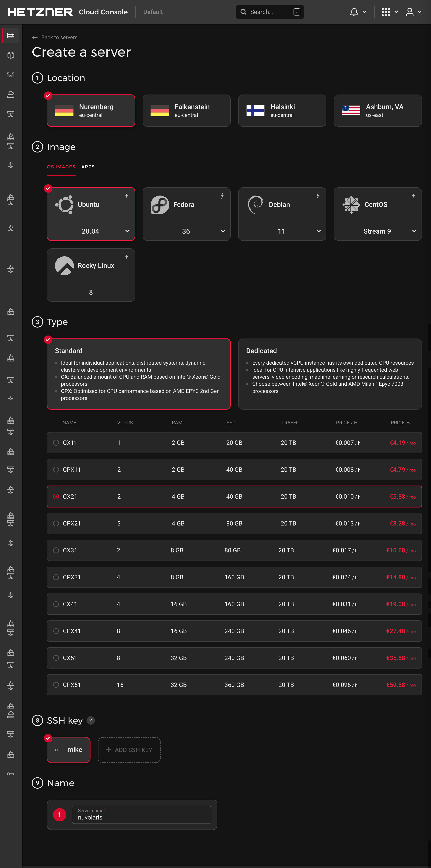
Task: Open the key icon in the left sidebar
Action: pyautogui.click(x=11, y=774)
